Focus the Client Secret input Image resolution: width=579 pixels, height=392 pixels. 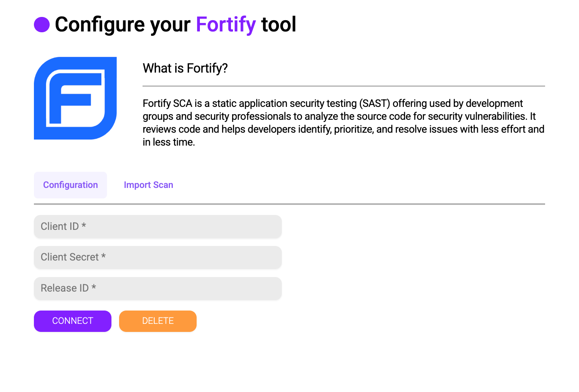pos(157,257)
